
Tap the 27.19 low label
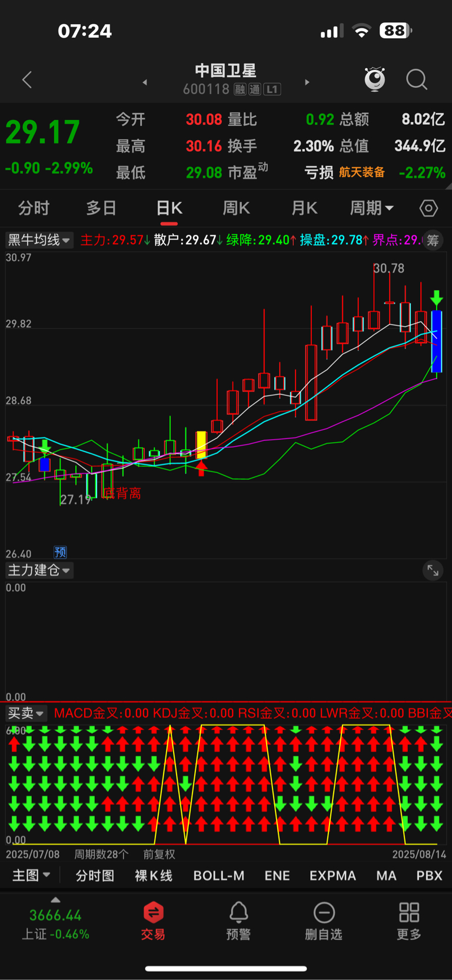click(x=76, y=500)
